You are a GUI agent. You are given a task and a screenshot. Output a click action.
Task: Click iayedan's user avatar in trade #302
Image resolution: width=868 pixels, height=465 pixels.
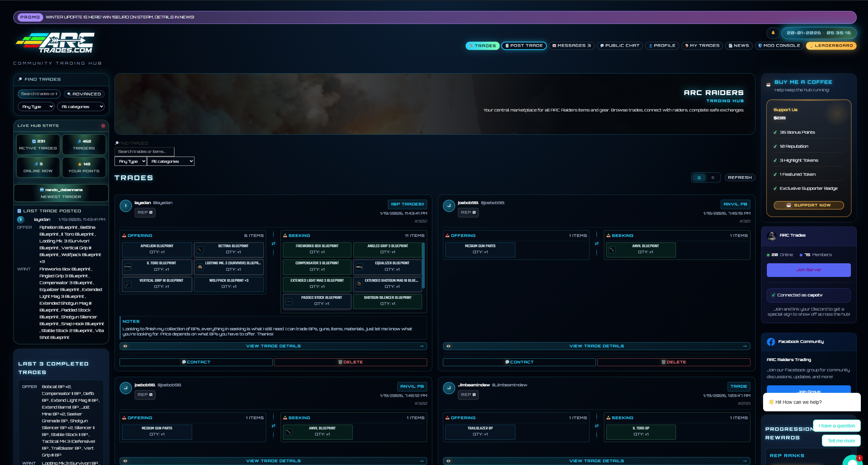(125, 206)
